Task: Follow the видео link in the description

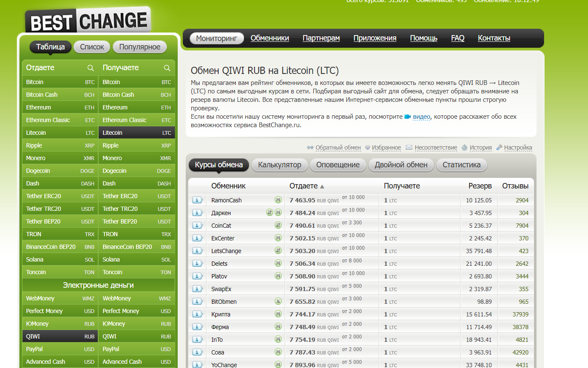Action: click(422, 117)
